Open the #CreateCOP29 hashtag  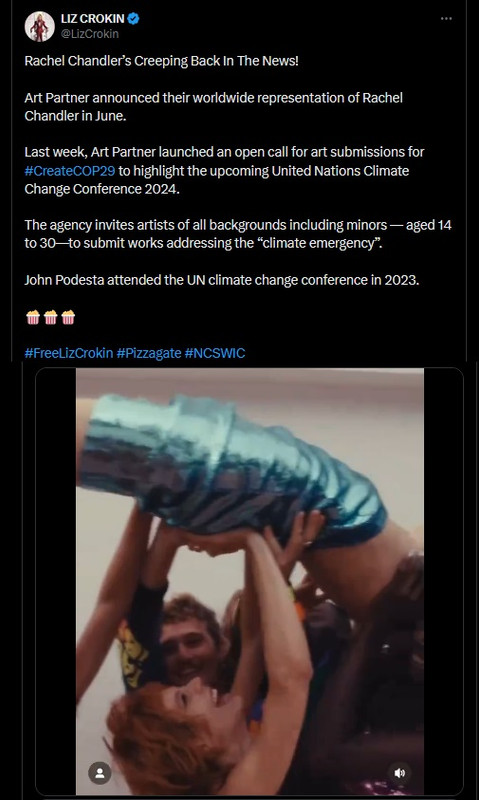tap(70, 170)
